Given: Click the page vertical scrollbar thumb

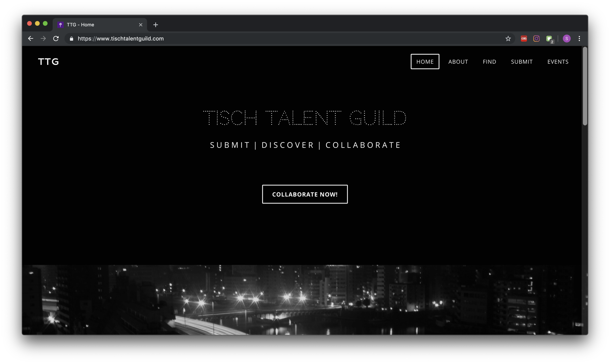Looking at the screenshot, I should pos(585,86).
